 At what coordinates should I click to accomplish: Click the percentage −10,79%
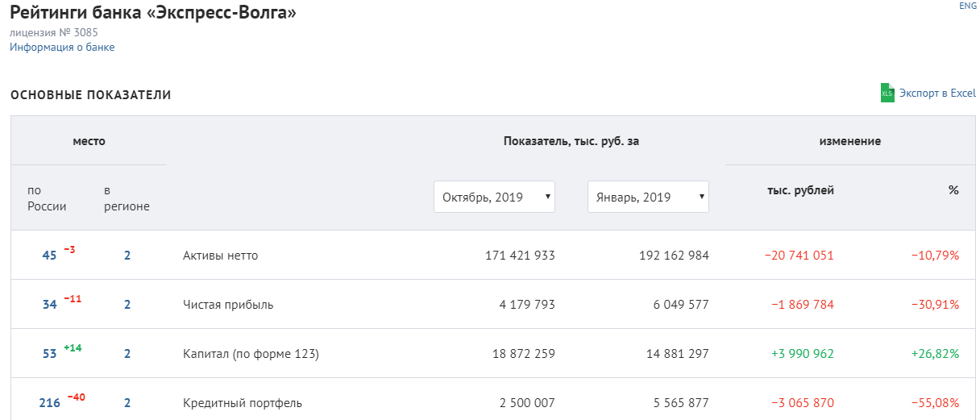935,256
